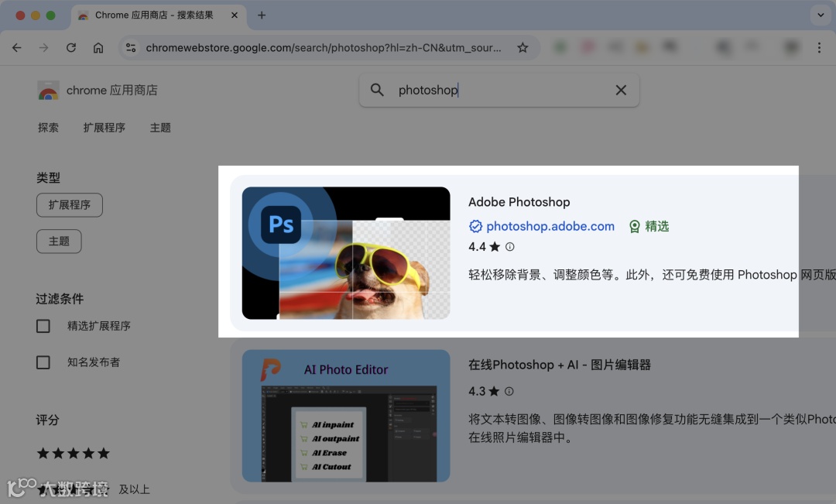
Task: Click the browser forward arrow
Action: 43,47
